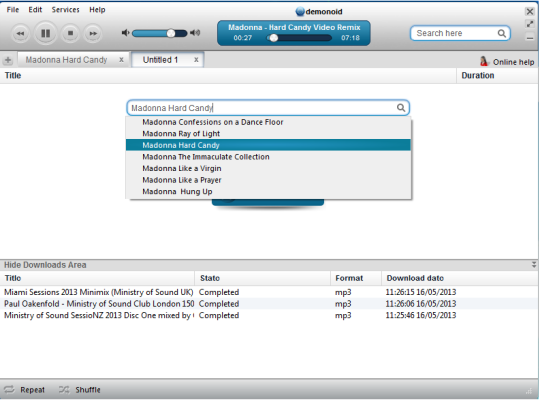
Task: Toggle Repeat mode
Action: click(x=24, y=390)
